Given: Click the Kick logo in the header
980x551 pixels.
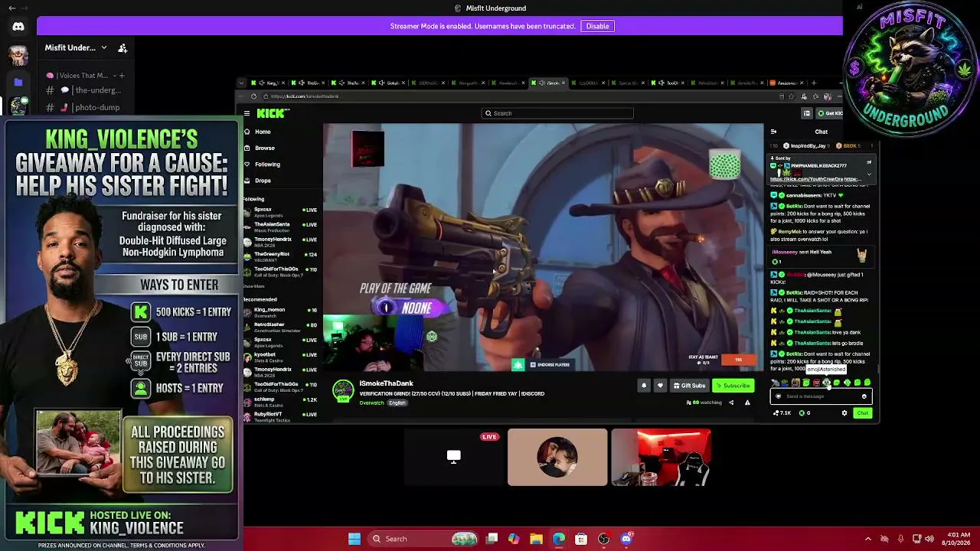Looking at the screenshot, I should click(273, 113).
